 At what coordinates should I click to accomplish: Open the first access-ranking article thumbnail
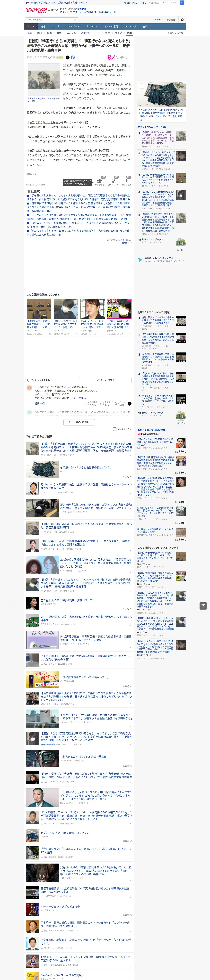181,136
